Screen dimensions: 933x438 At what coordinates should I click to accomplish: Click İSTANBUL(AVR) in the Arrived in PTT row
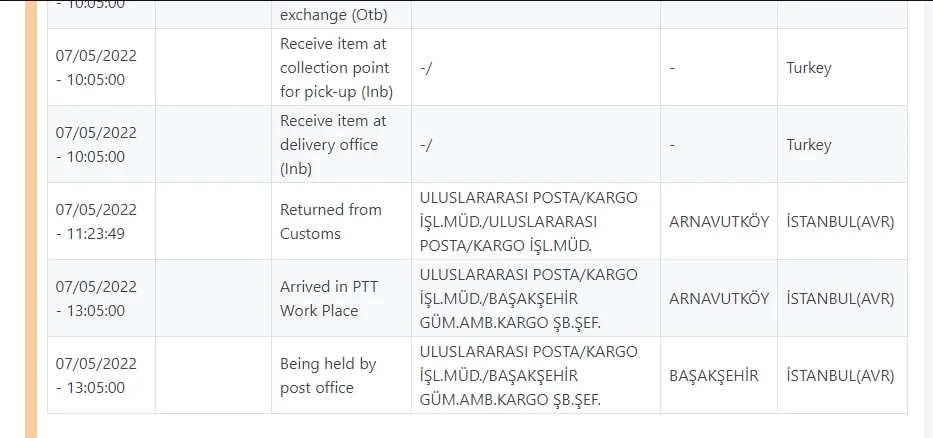click(x=840, y=298)
